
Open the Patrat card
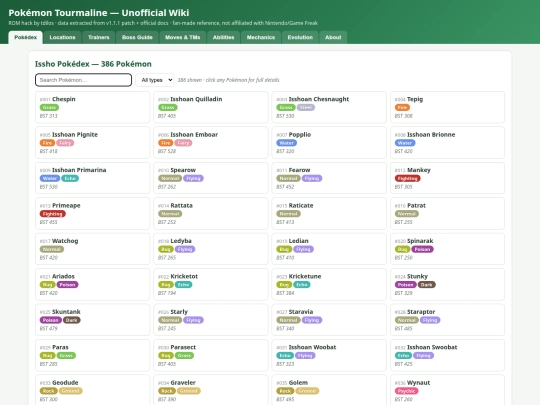pos(447,214)
